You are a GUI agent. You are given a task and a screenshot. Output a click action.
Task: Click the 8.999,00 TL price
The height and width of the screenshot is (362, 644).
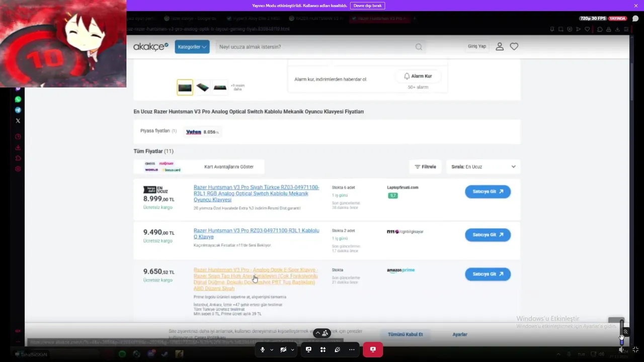159,199
